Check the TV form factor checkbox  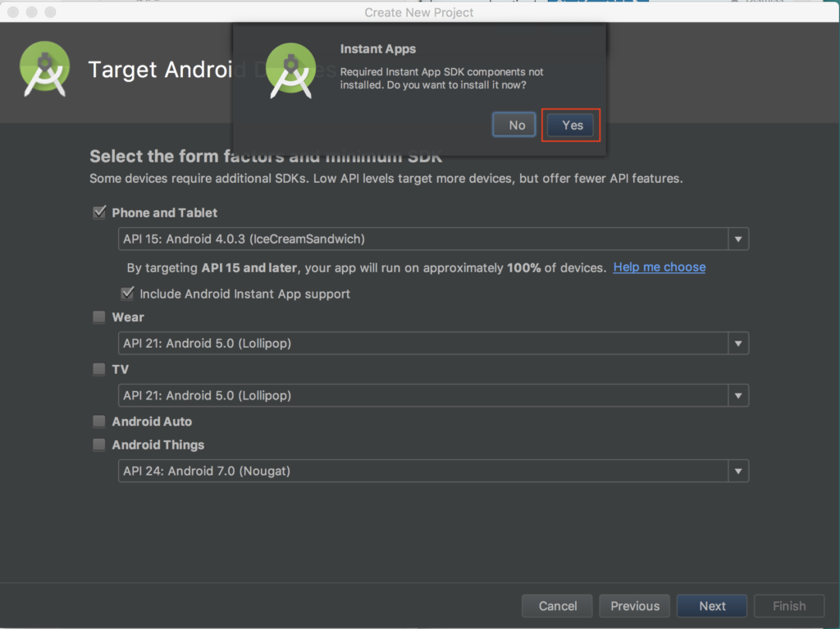click(x=99, y=369)
